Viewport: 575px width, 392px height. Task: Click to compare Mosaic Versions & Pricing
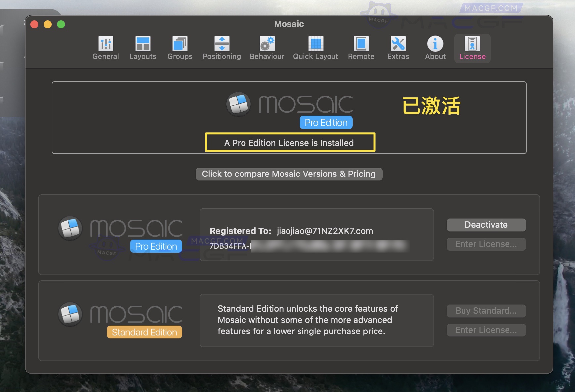coord(289,174)
